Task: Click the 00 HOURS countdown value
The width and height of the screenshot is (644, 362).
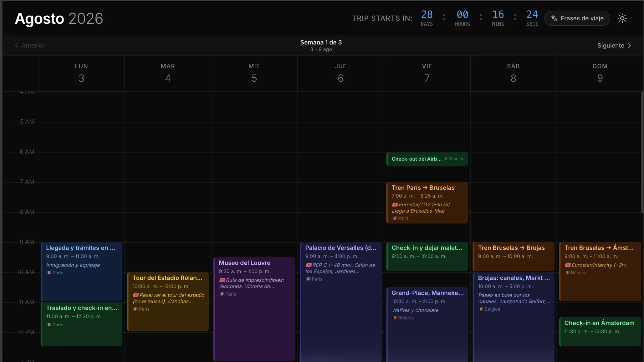Action: (x=463, y=14)
